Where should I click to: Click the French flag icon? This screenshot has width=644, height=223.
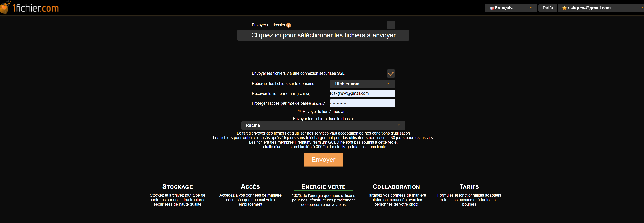[491, 8]
